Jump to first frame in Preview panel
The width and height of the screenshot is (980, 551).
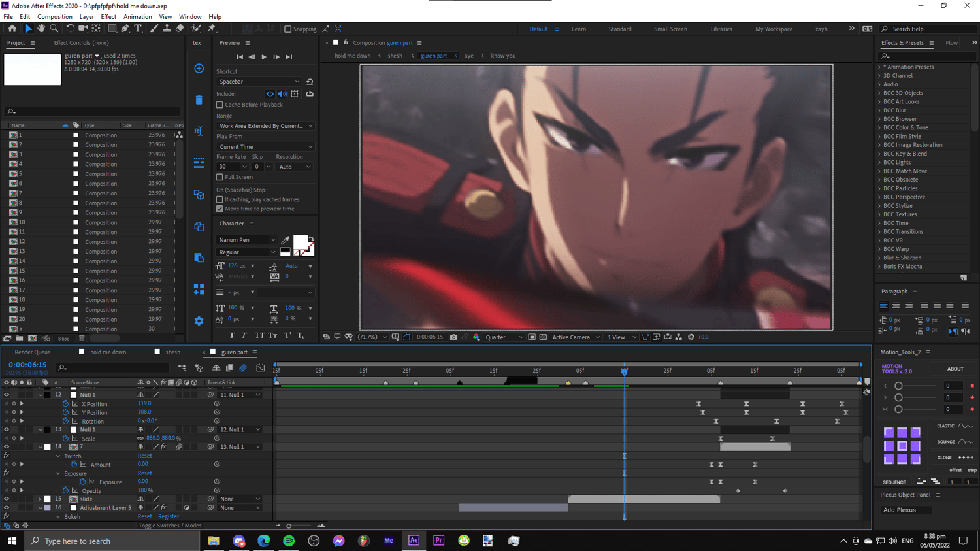240,57
